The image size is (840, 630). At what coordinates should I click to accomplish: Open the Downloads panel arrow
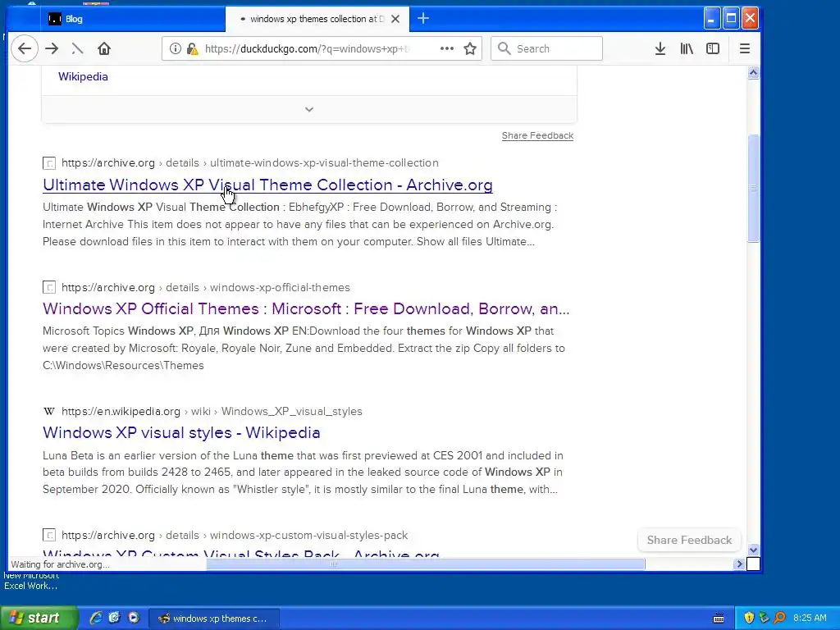(660, 48)
